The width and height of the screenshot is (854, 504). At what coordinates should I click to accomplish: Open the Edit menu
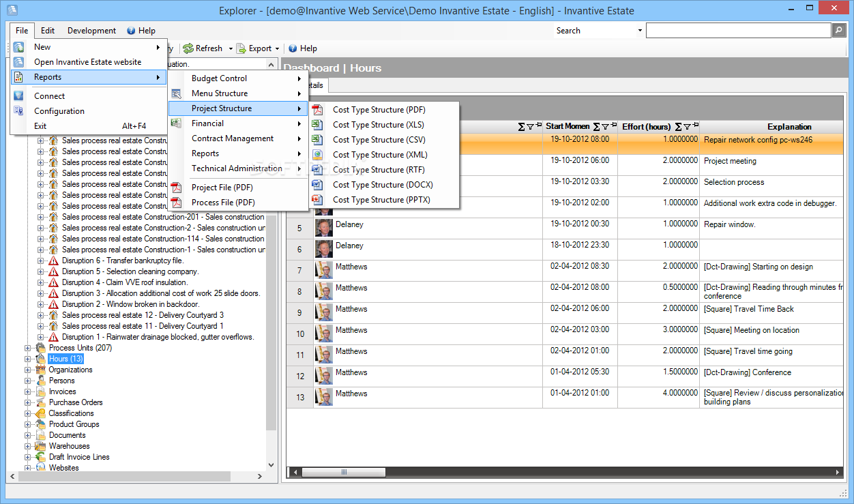[x=48, y=31]
